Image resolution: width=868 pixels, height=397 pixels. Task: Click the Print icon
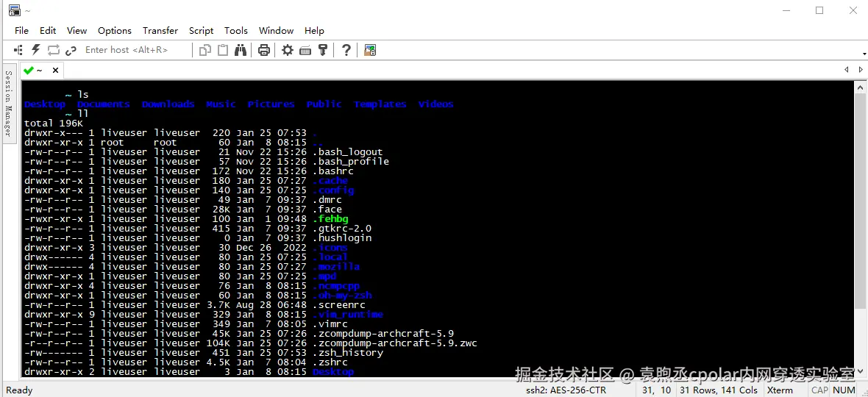[264, 50]
